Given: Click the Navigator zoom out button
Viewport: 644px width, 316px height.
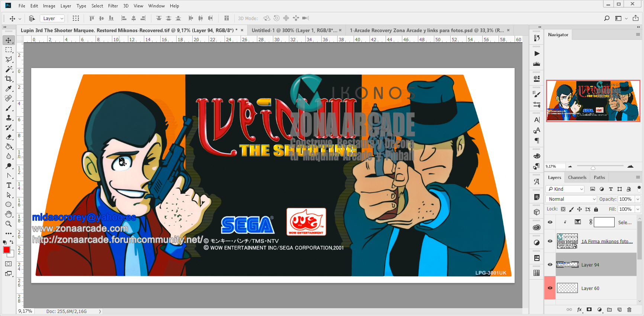Looking at the screenshot, I should 570,167.
